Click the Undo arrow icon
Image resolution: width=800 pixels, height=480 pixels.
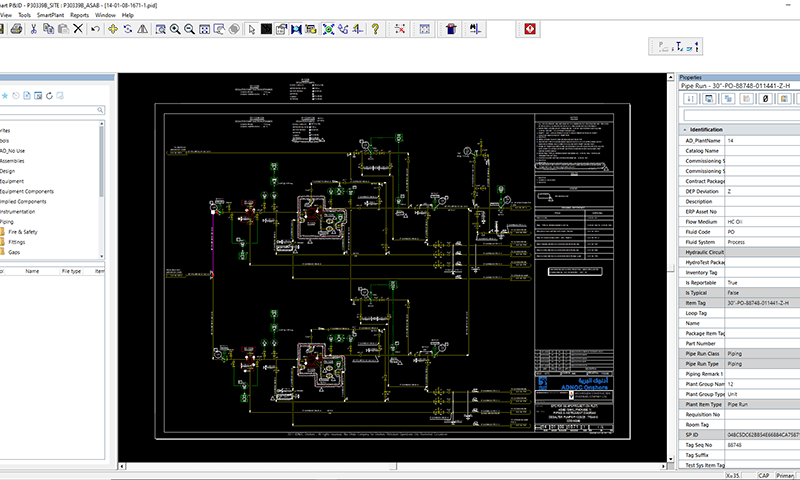pyautogui.click(x=95, y=29)
